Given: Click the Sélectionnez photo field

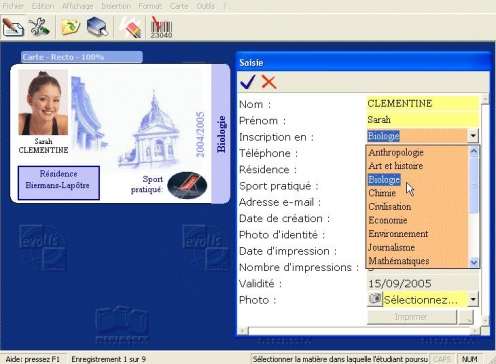Looking at the screenshot, I should point(425,299).
